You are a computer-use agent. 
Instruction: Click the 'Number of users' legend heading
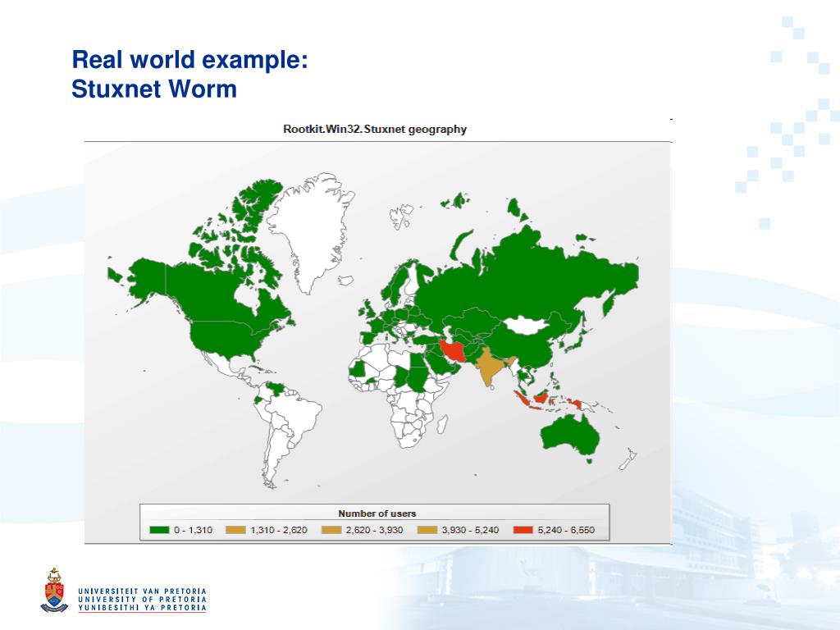coord(377,514)
